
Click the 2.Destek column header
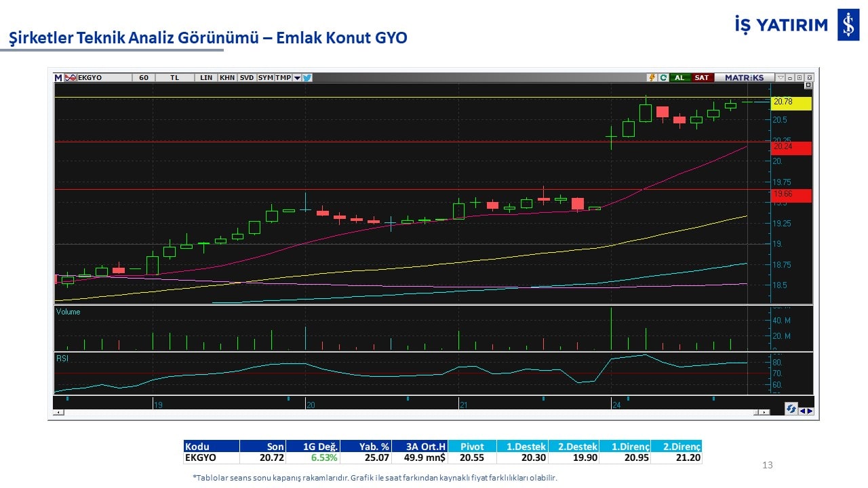[574, 446]
